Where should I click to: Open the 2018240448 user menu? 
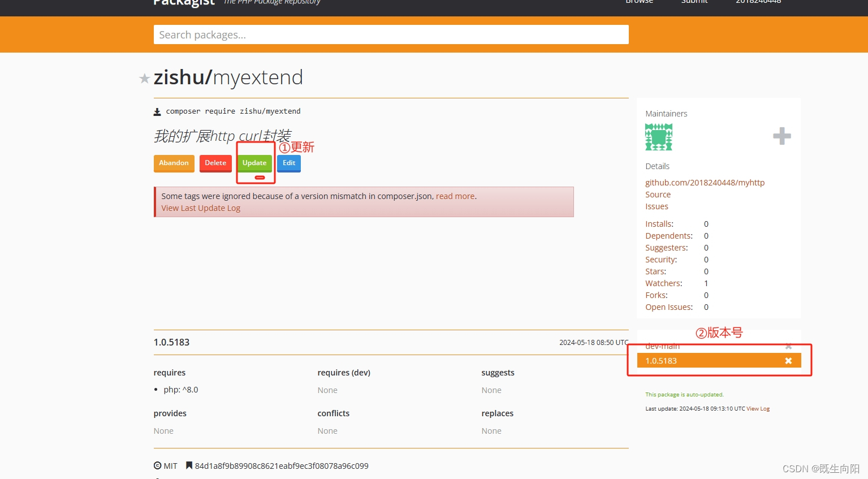pyautogui.click(x=758, y=2)
